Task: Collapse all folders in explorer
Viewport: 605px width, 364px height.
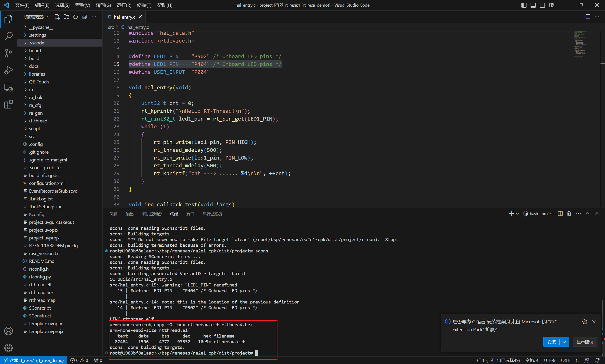Action: pos(85,17)
